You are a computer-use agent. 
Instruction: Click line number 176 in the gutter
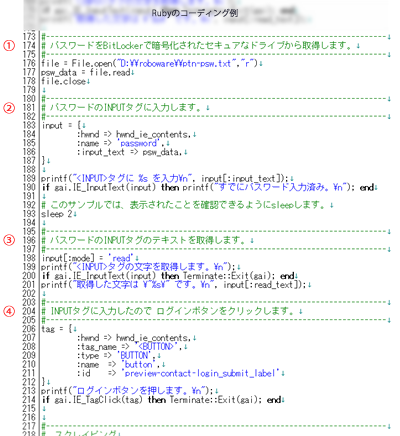point(29,63)
